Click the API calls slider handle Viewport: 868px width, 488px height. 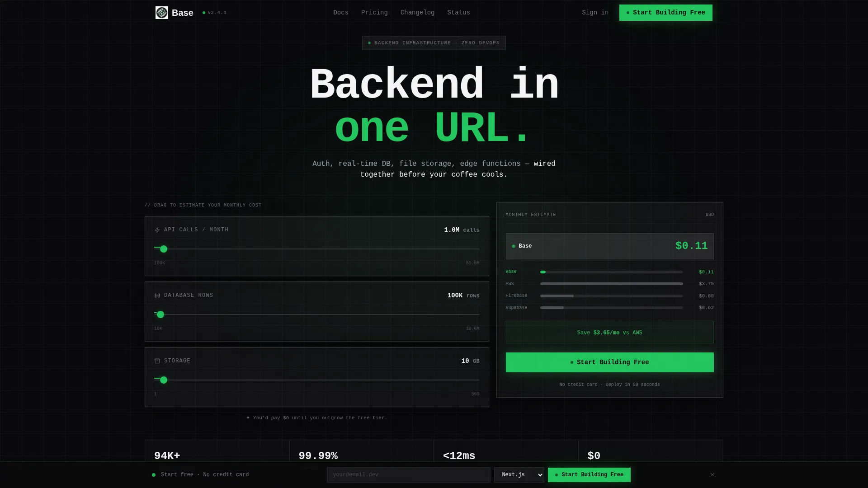click(x=164, y=249)
